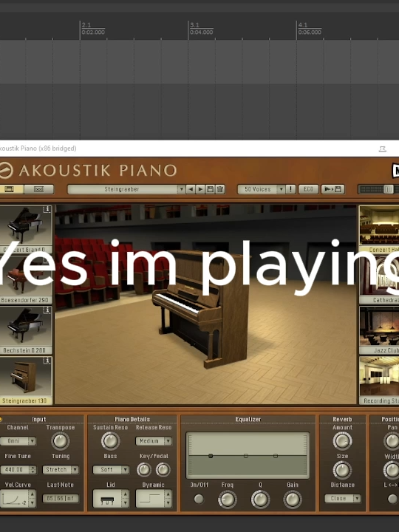Toggle the L<->R swap button

coord(392,499)
